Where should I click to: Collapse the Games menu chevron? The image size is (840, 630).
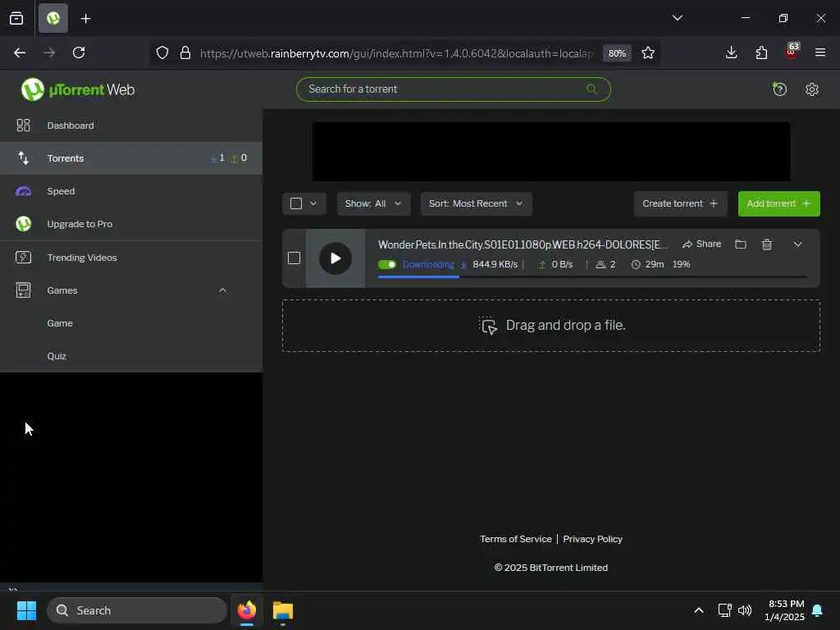click(223, 290)
